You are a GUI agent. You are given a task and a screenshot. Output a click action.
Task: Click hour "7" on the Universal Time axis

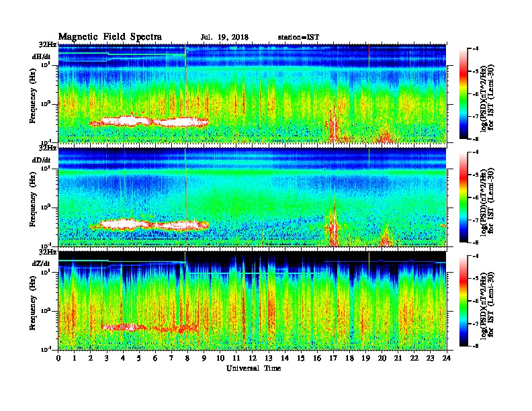coord(172,359)
